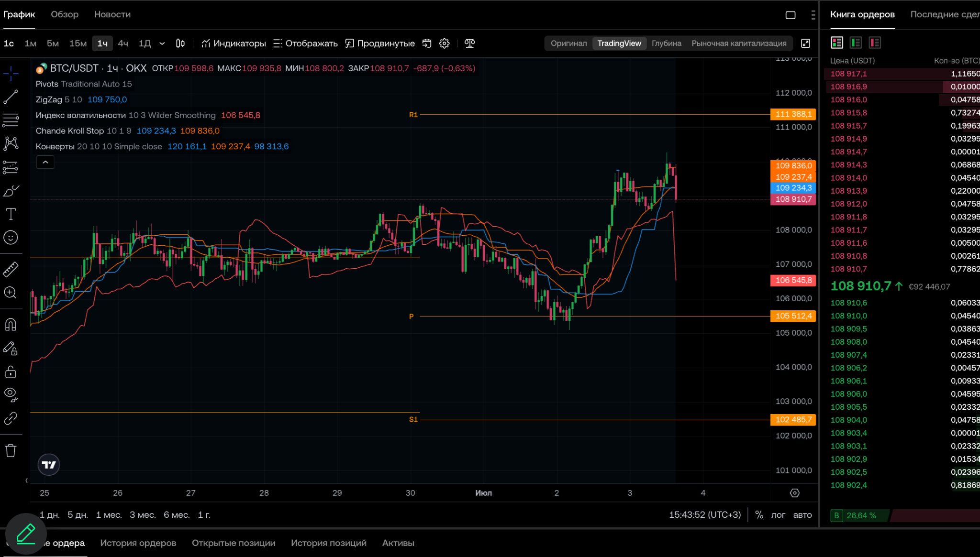This screenshot has width=980, height=557.
Task: Click the 15:43:52 (UTC+3) clock
Action: pos(705,515)
